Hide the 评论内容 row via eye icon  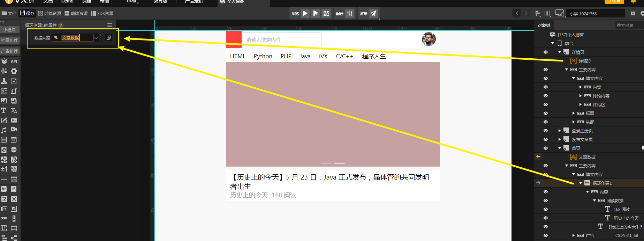(546, 96)
